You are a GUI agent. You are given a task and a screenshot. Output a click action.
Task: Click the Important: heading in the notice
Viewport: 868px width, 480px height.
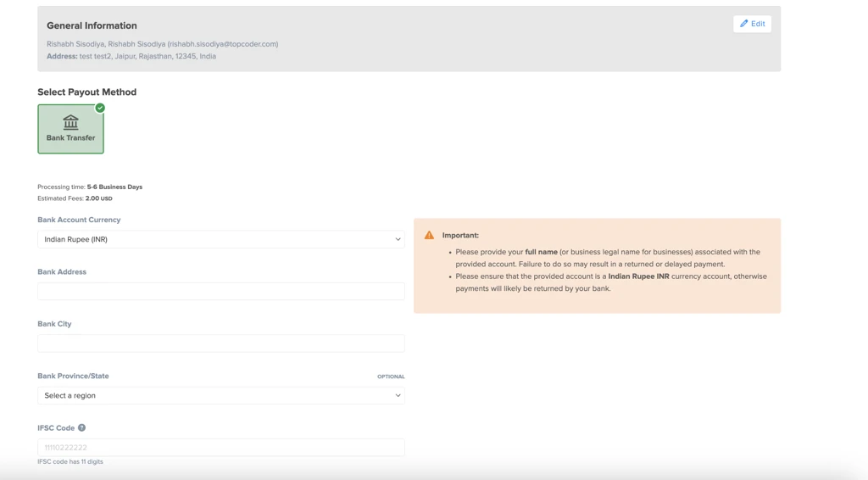coord(460,235)
